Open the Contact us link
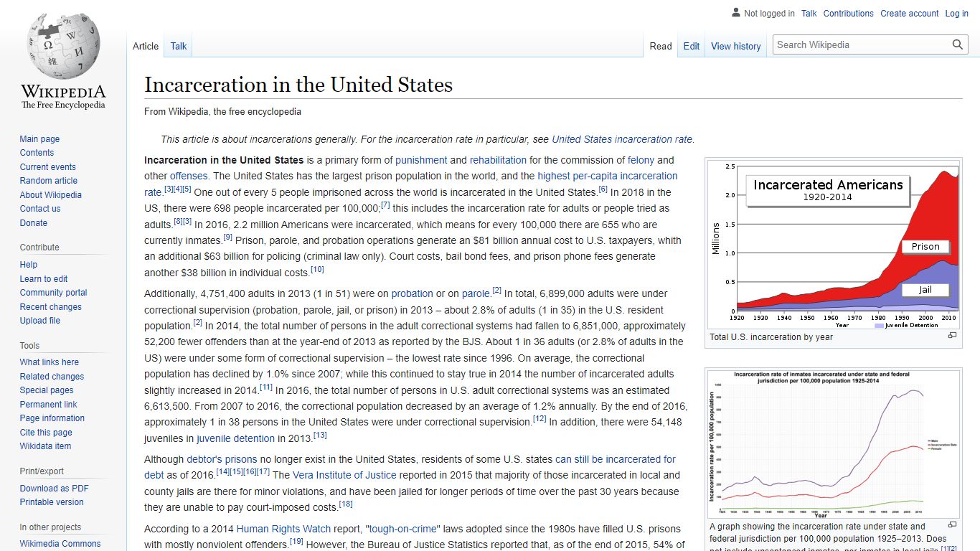980x551 pixels. 40,209
